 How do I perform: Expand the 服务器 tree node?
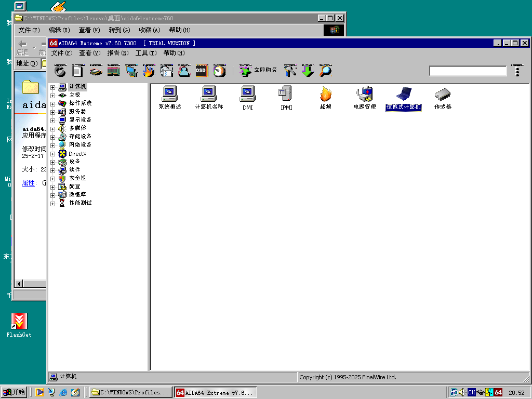[52, 112]
